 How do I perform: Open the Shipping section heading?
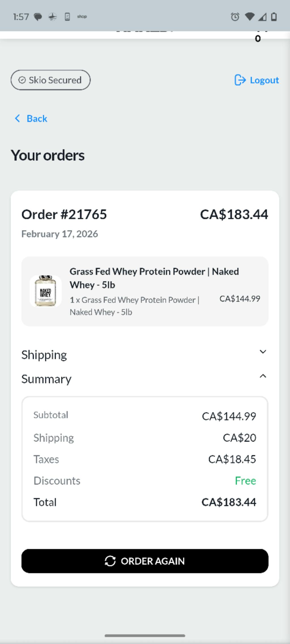(x=44, y=355)
